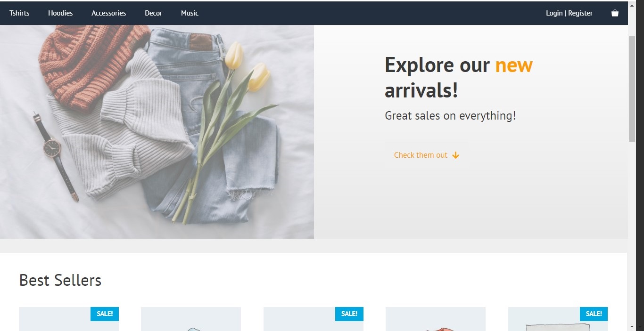The image size is (644, 331).
Task: Click the Best Sellers heading
Action: click(60, 280)
